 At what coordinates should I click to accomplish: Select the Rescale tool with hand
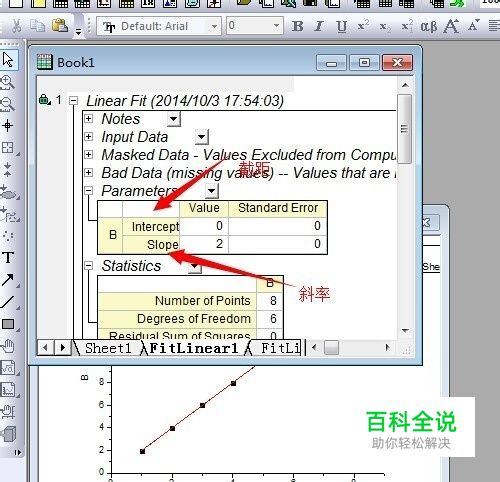coord(8,412)
